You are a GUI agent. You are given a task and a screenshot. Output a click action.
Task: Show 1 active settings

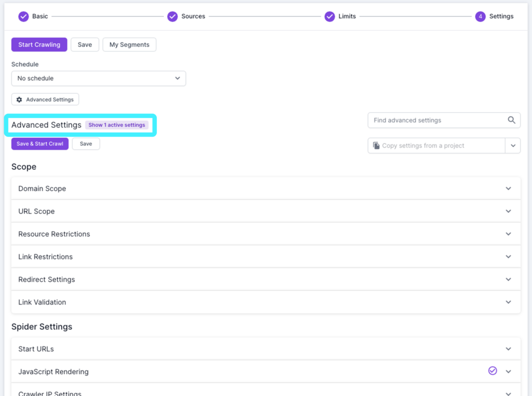(x=117, y=125)
